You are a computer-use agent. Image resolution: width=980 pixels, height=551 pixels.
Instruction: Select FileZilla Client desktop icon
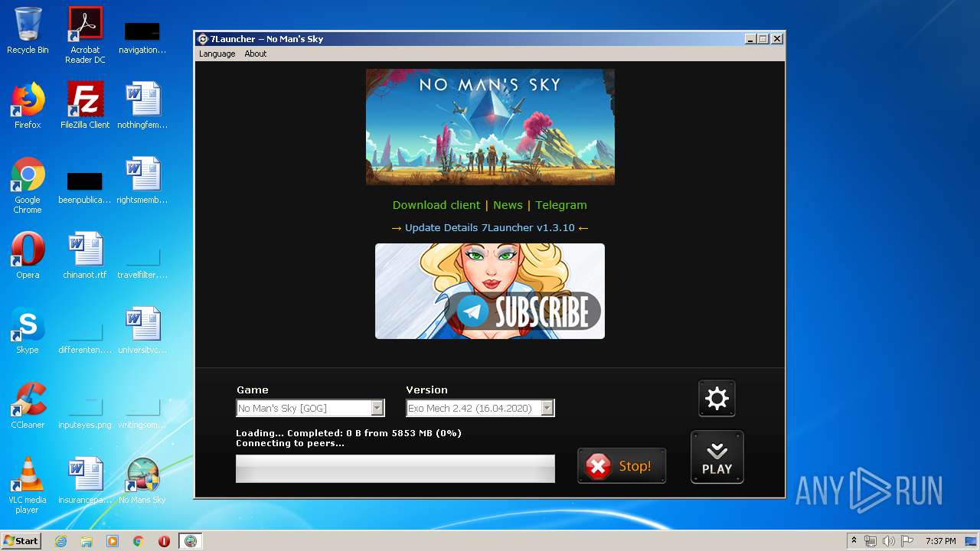(85, 106)
